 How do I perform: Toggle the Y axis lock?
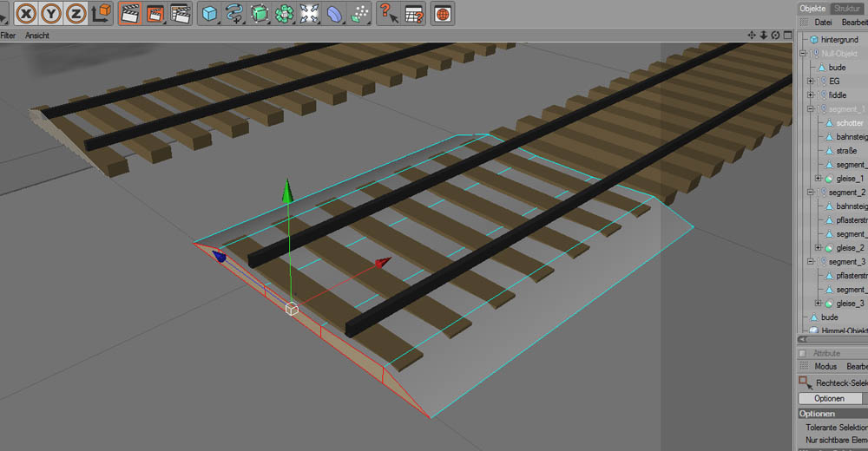[x=52, y=14]
